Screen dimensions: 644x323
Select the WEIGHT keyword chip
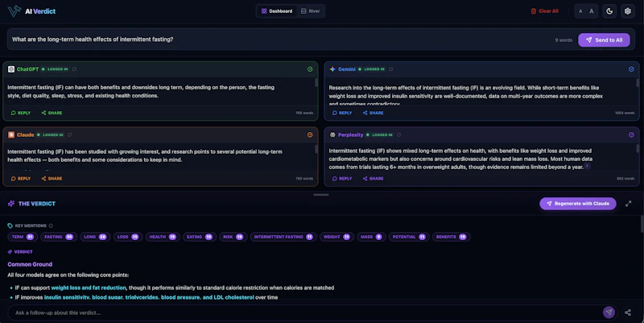pos(336,237)
